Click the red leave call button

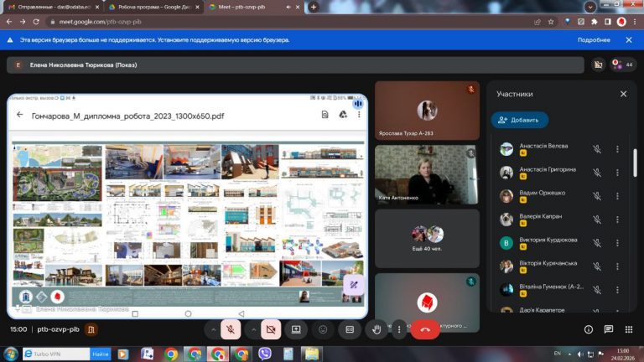click(x=425, y=330)
